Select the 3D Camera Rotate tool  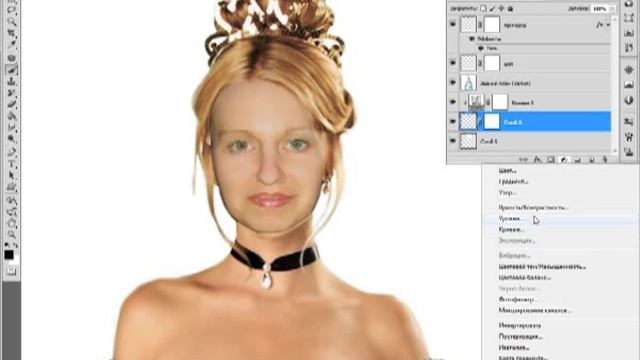[12, 212]
